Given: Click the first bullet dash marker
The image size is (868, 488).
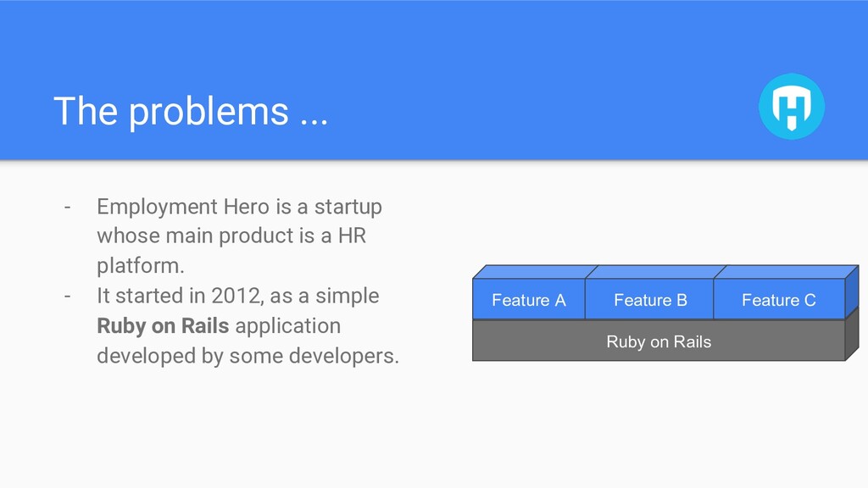Looking at the screenshot, I should pyautogui.click(x=68, y=207).
